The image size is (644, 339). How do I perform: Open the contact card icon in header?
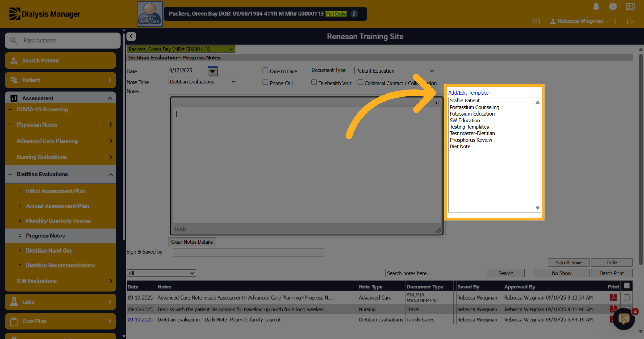click(630, 6)
